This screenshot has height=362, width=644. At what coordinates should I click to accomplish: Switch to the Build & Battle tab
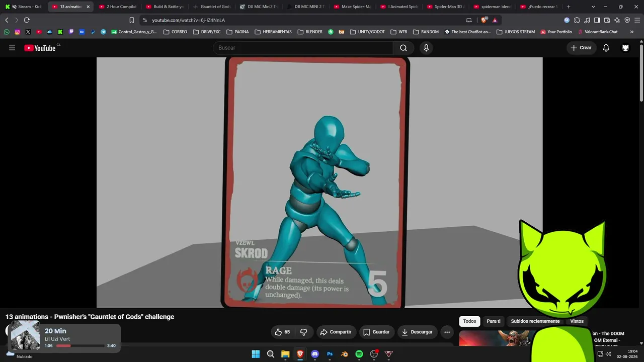point(165,7)
